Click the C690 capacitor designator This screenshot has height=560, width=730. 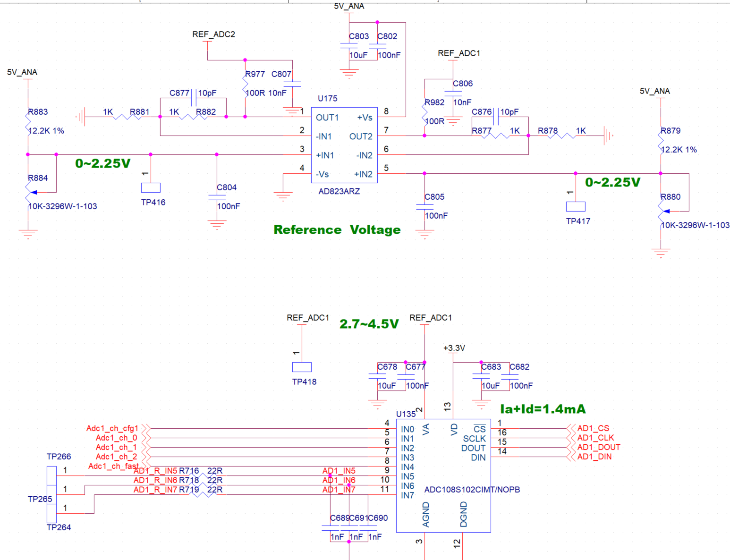point(378,518)
